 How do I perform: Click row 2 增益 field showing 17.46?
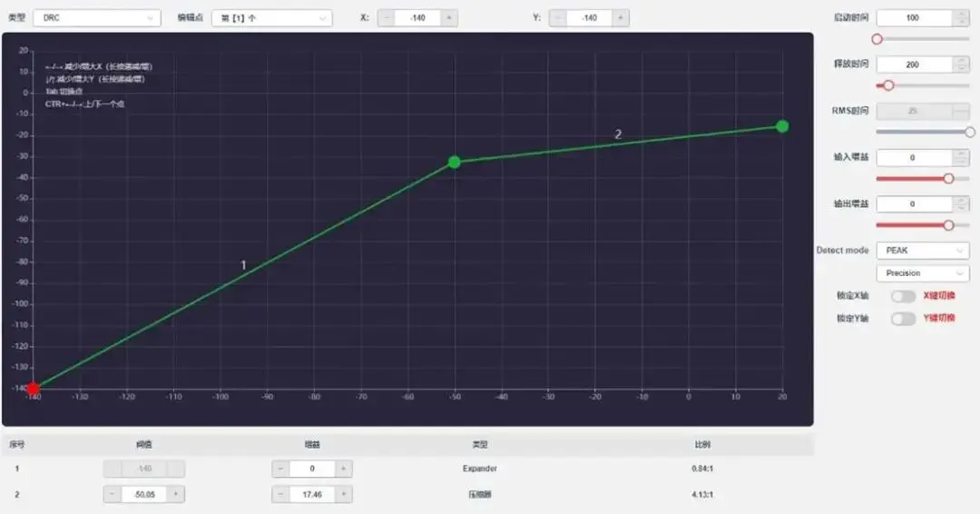pyautogui.click(x=312, y=495)
